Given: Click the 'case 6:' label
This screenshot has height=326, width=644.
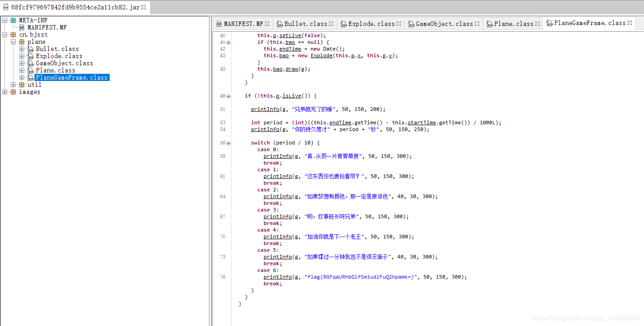Looking at the screenshot, I should pos(268,270).
